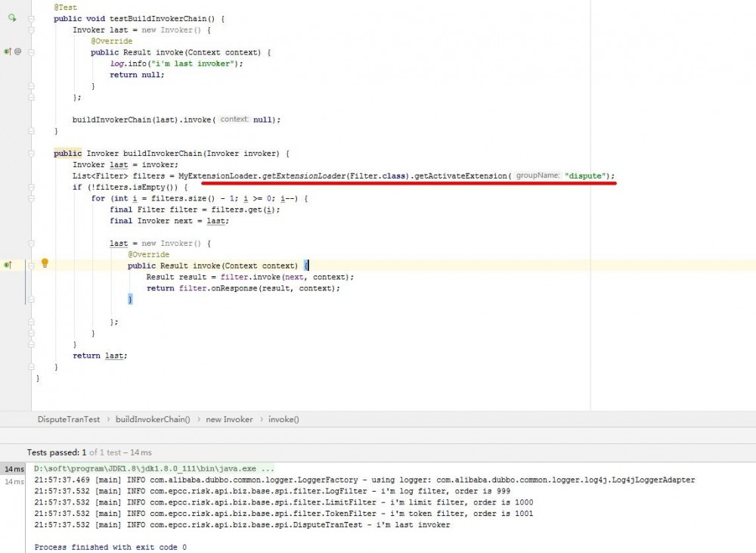This screenshot has height=553, width=756.
Task: Click 'Filter.class' argument
Action: (x=377, y=176)
